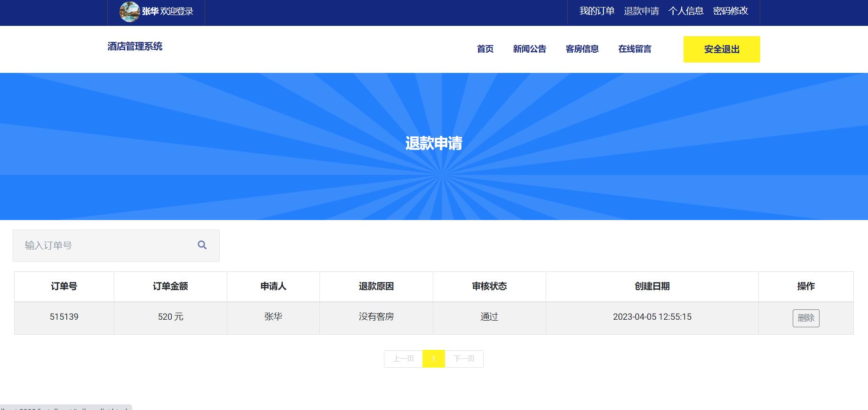The image size is (868, 410).
Task: Click the yellow 安全退出 button
Action: coord(722,49)
